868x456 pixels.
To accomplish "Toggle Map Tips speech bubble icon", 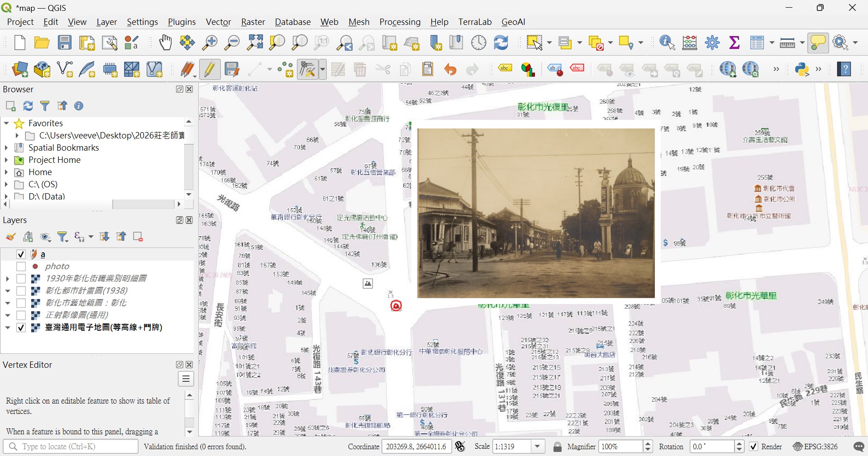I will point(818,43).
